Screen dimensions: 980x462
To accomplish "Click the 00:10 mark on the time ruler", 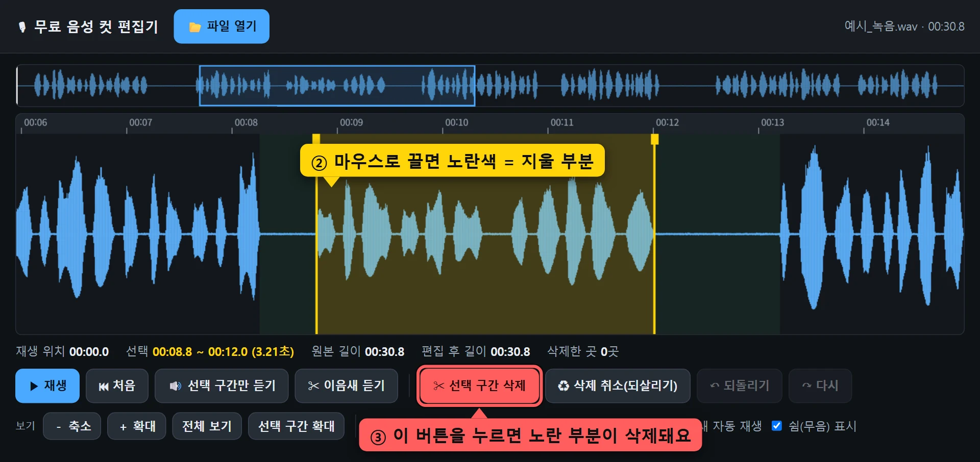I will [x=456, y=122].
